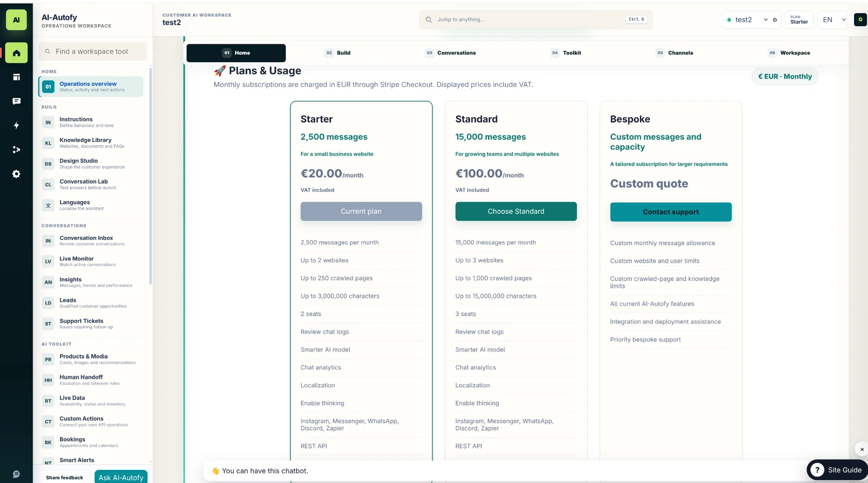The image size is (868, 483).
Task: Dismiss chatbot popup with the X button
Action: click(x=862, y=449)
